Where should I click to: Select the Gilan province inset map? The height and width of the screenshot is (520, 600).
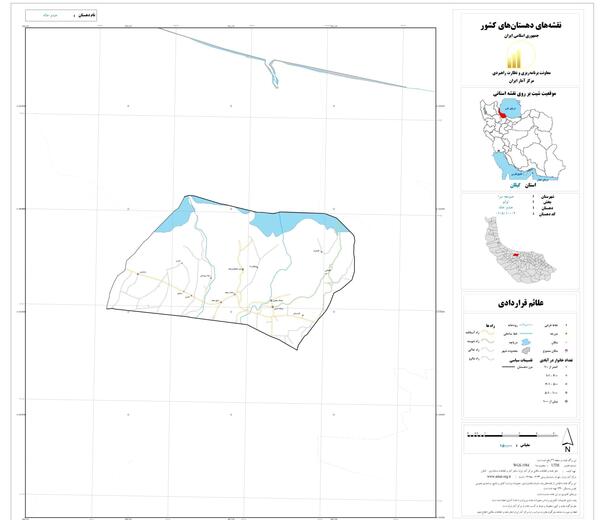521,249
